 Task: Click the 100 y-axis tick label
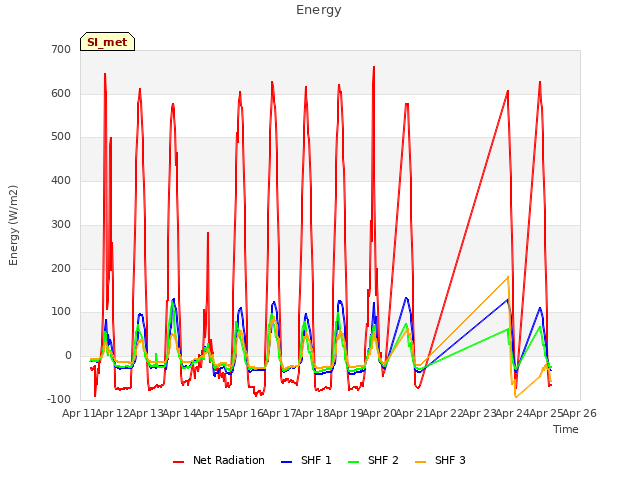[x=61, y=312]
